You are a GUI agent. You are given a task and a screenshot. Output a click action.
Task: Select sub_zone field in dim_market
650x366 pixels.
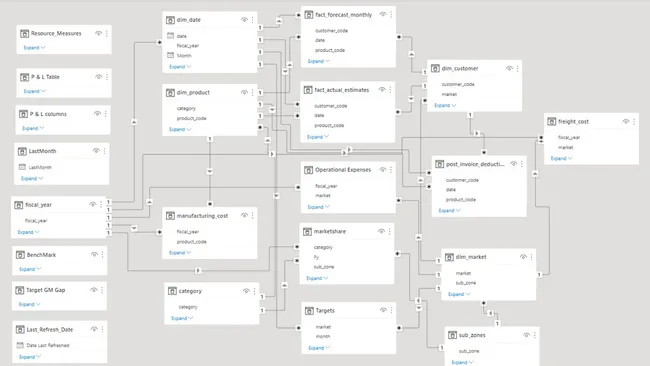tap(466, 283)
